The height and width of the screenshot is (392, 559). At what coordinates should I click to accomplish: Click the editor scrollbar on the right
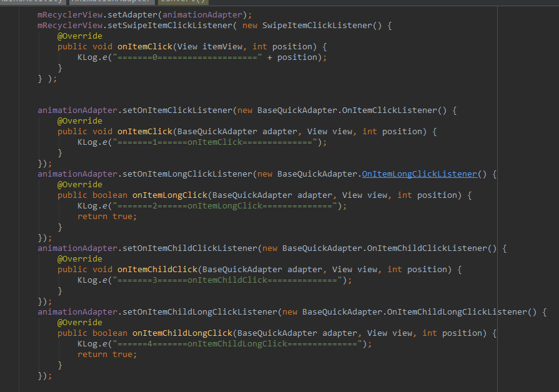(x=555, y=187)
